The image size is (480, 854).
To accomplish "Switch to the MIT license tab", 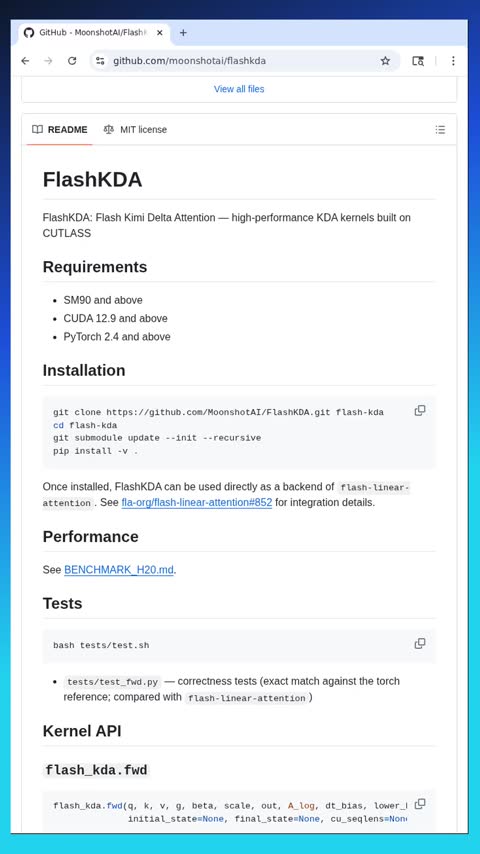I will 135,130.
